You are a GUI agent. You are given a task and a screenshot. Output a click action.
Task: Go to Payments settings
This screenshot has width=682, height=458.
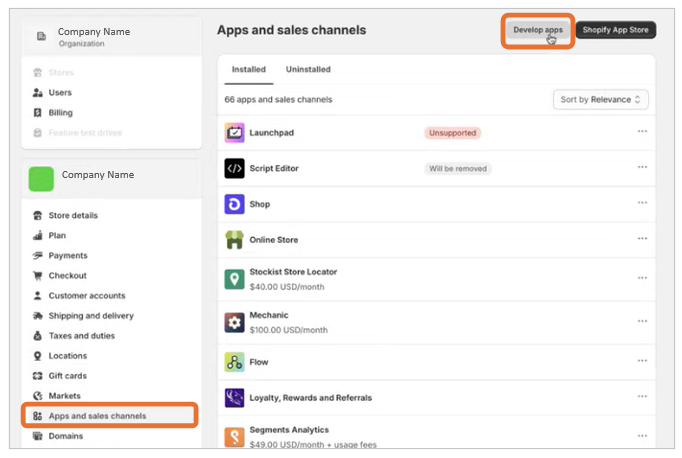68,255
